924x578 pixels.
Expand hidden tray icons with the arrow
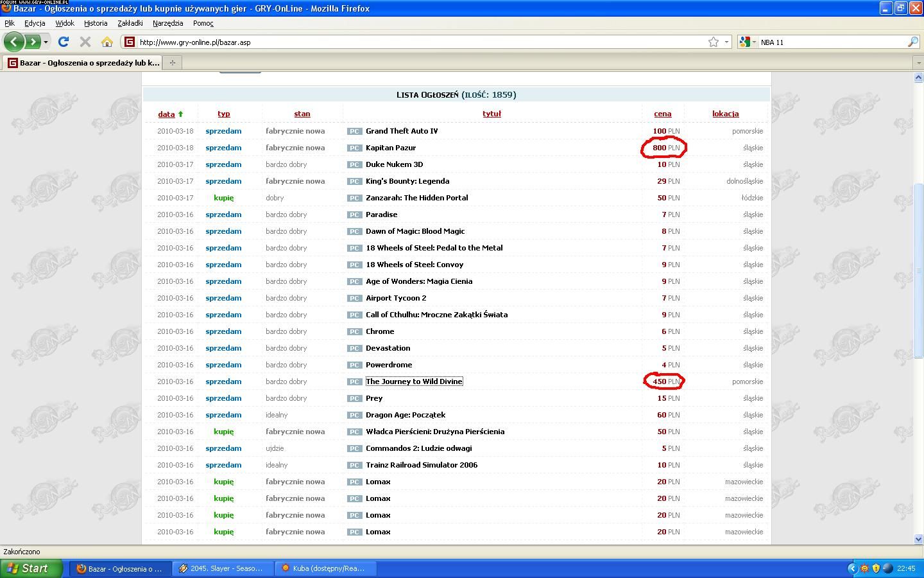pos(852,568)
